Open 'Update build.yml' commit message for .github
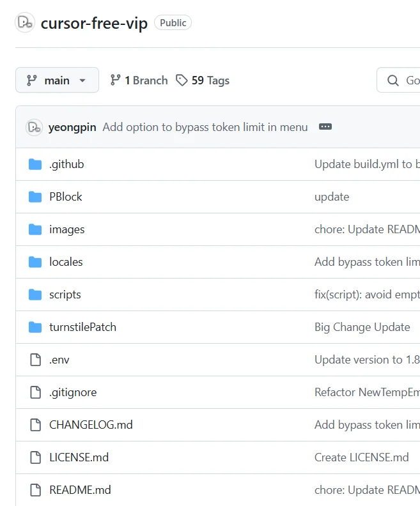The height and width of the screenshot is (506, 420). pos(367,164)
